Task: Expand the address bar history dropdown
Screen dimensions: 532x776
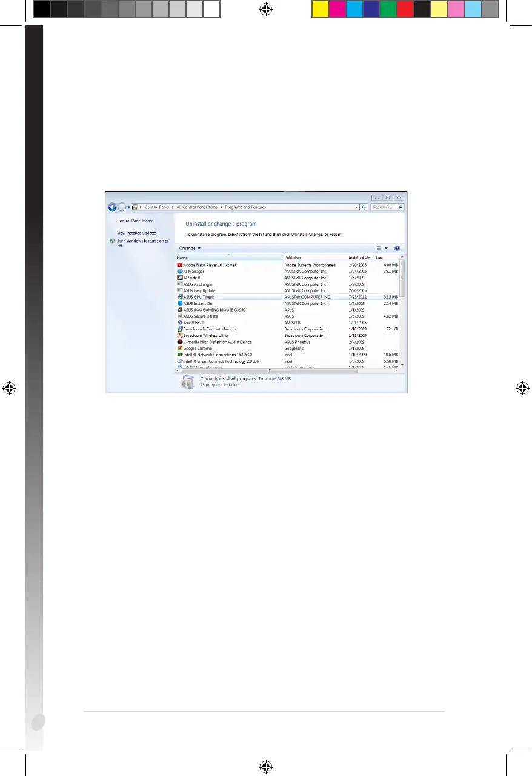Action: click(356, 207)
